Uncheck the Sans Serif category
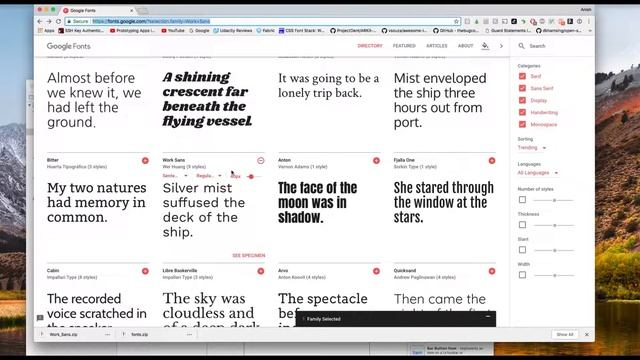 pos(522,88)
